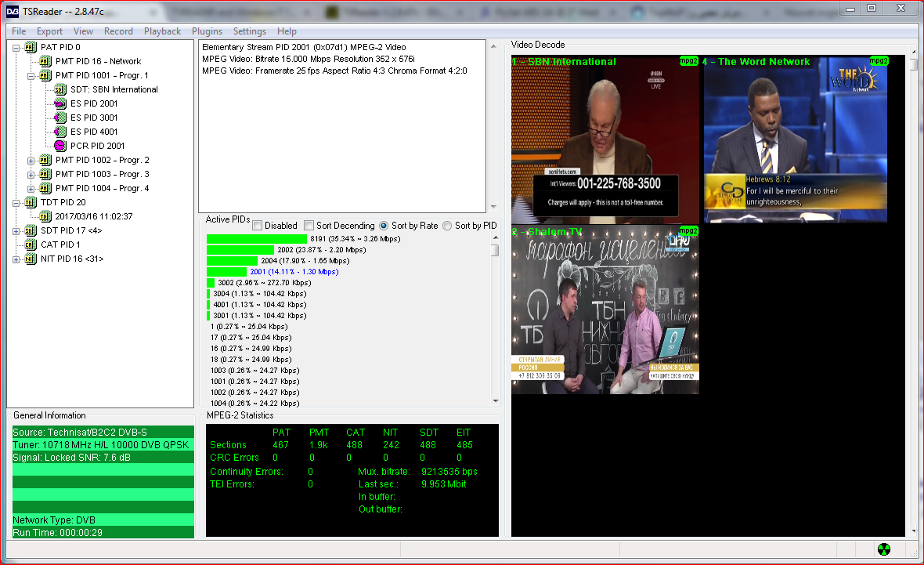Open the Plugins menu

click(x=207, y=31)
